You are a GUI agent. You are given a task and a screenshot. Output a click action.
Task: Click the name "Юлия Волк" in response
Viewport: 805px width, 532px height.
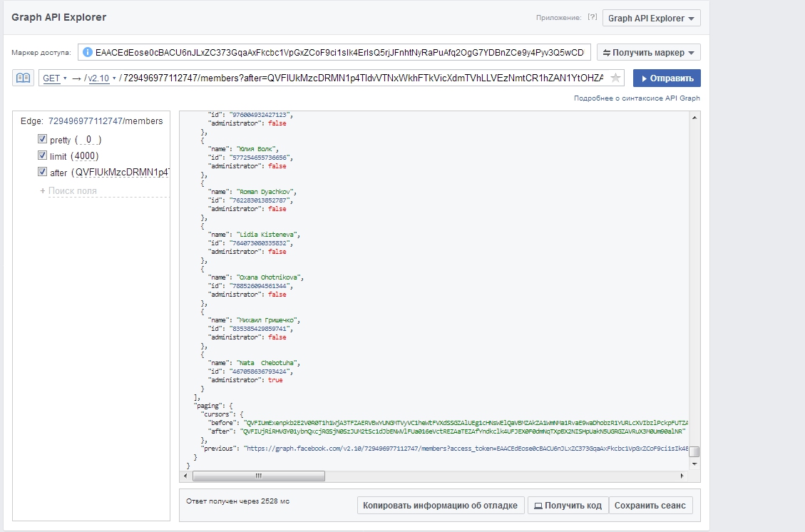tap(256, 149)
